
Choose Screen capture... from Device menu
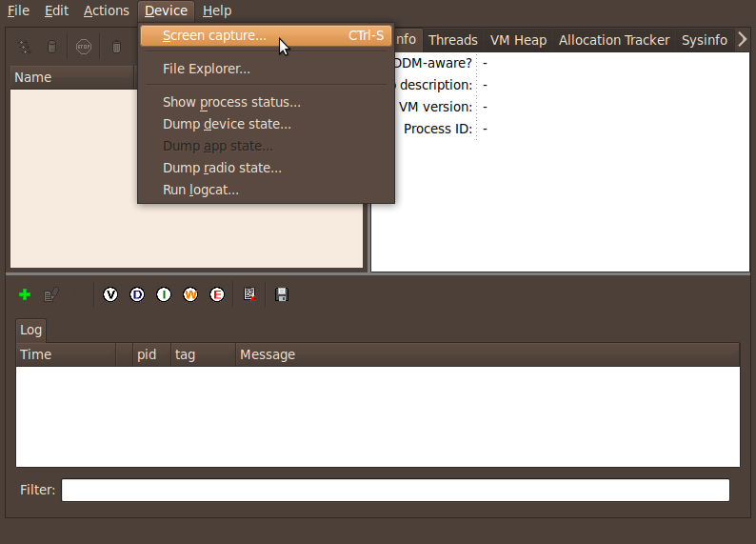[267, 35]
